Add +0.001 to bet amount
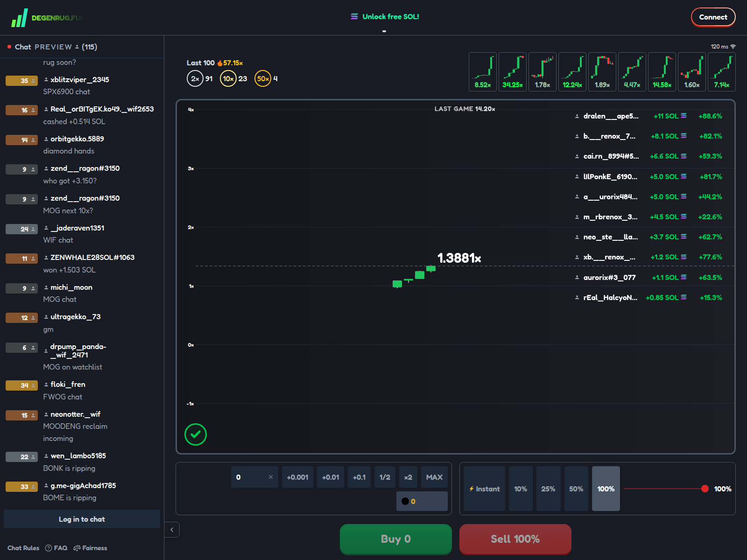 (297, 477)
